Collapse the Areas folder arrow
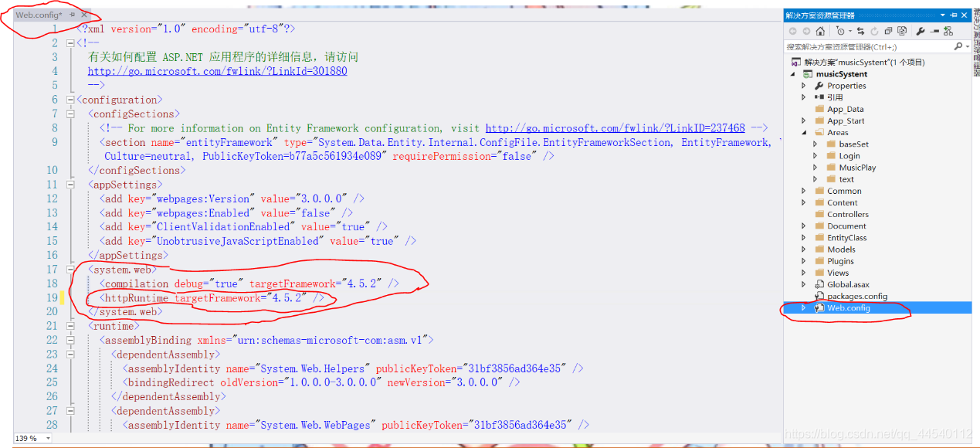The image size is (980, 448). [804, 133]
